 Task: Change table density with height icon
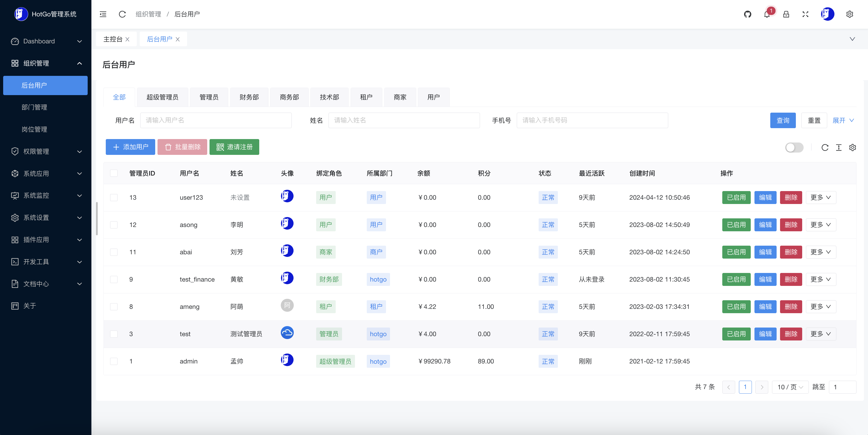point(839,148)
